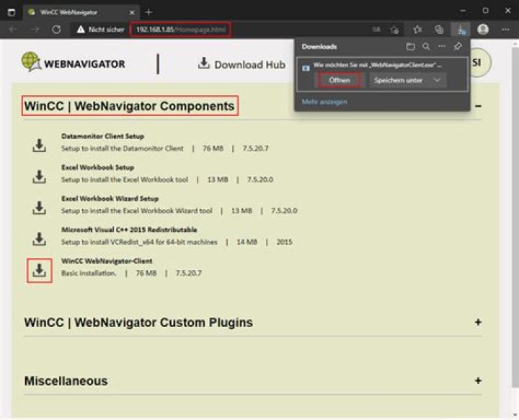Image resolution: width=519 pixels, height=420 pixels.
Task: Open a new browser tab
Action: [149, 12]
